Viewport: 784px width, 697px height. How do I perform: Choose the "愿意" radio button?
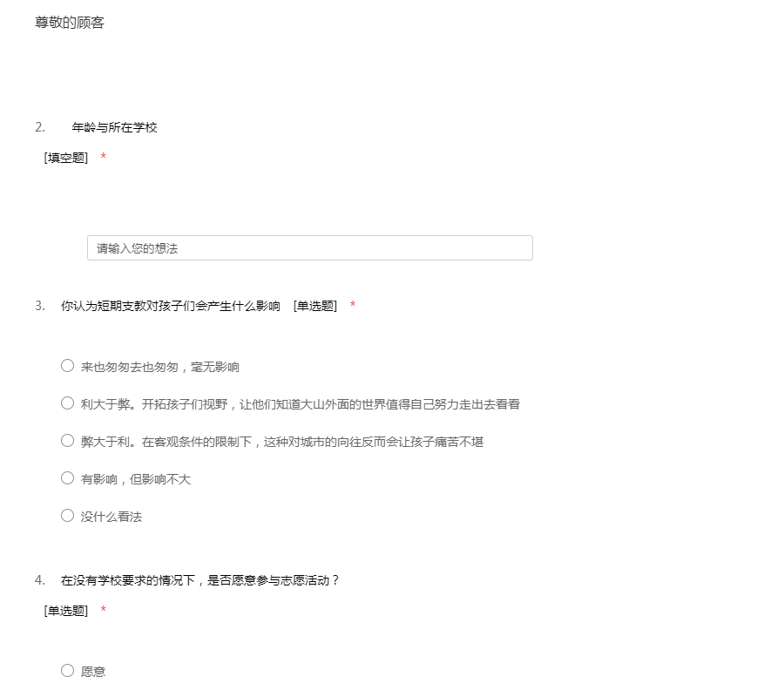(x=67, y=671)
